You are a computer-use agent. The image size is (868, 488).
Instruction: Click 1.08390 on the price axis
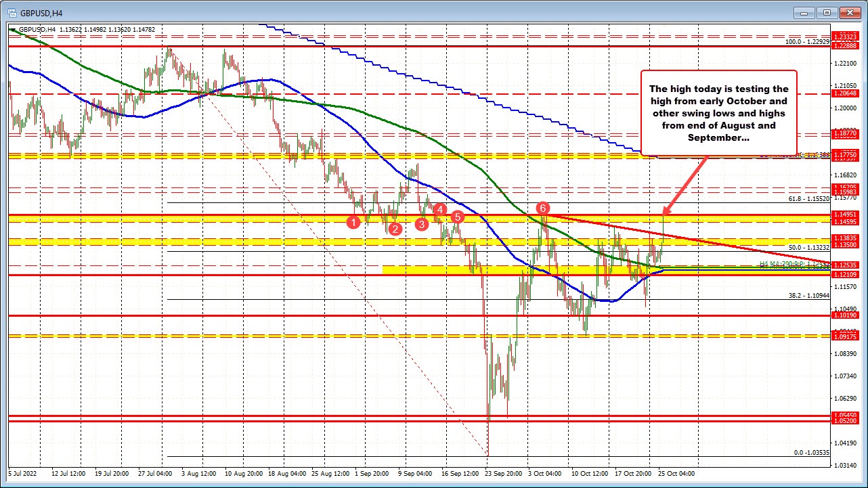pos(845,353)
